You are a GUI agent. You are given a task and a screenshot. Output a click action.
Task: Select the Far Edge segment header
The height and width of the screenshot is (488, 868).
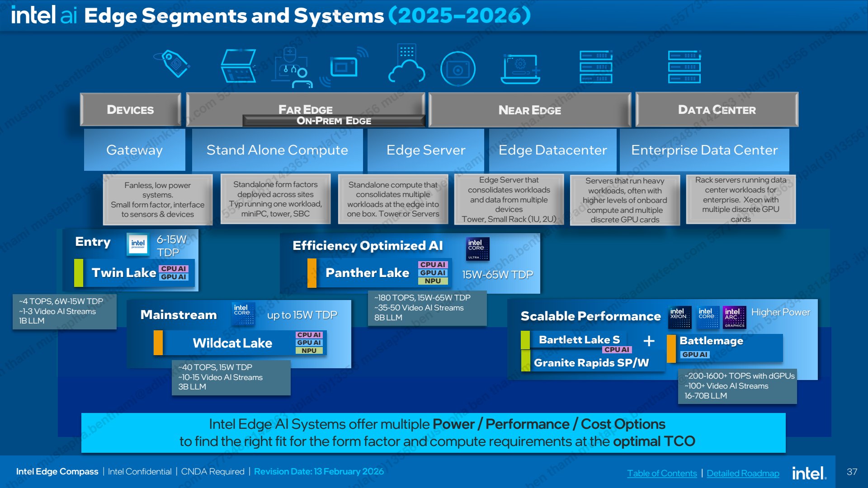pos(306,109)
